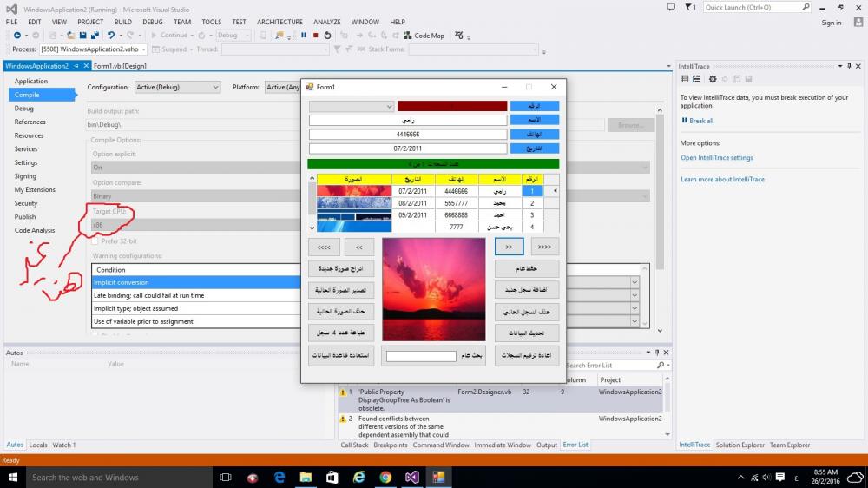
Task: Click the search text box beneath the sunset image
Action: point(421,356)
